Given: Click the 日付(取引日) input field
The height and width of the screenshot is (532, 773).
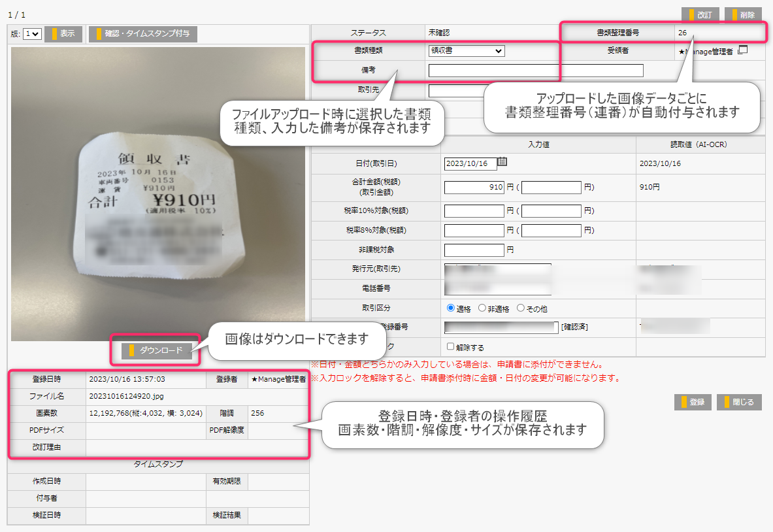Looking at the screenshot, I should (x=470, y=163).
